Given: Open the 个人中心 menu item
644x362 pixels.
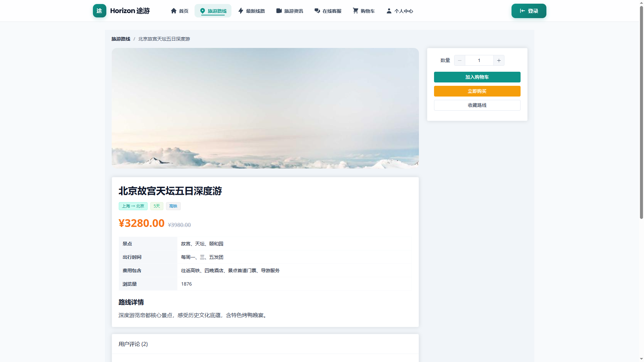Looking at the screenshot, I should [399, 11].
